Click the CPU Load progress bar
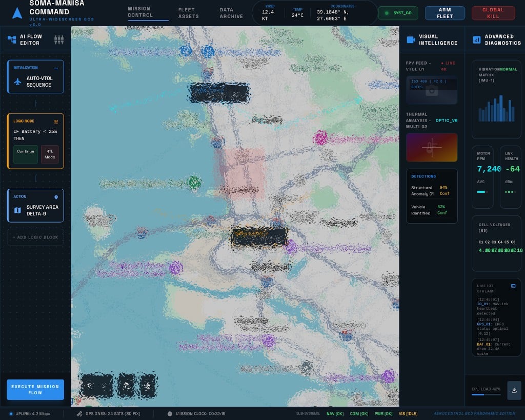The width and height of the screenshot is (525, 420). coord(486,395)
